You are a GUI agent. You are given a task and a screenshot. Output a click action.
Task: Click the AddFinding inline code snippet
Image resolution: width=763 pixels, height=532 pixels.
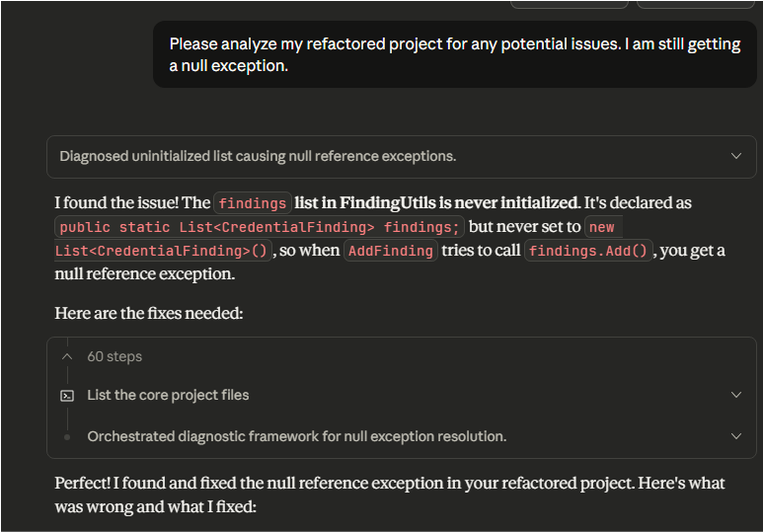pos(391,251)
